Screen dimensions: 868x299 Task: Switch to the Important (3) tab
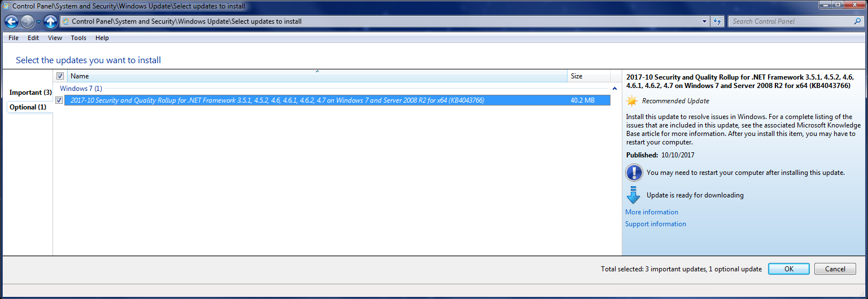coord(30,93)
